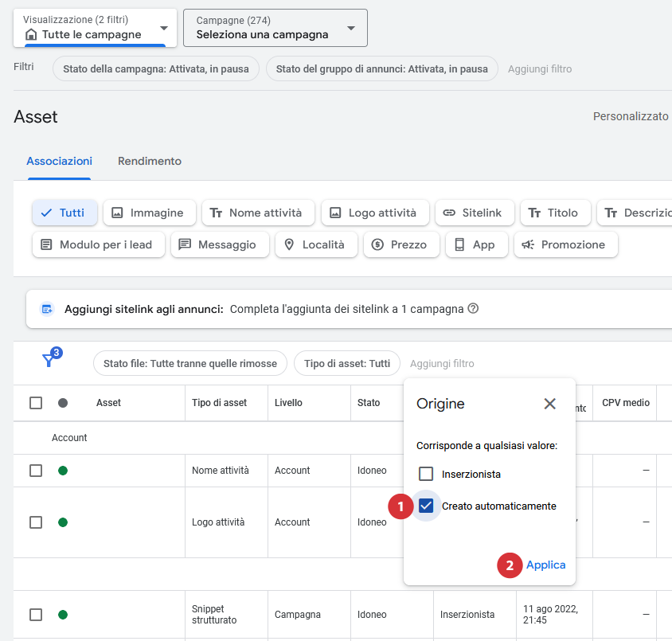Open the Visualizzazione Tutte le campagne dropdown
The width and height of the screenshot is (672, 641).
95,28
